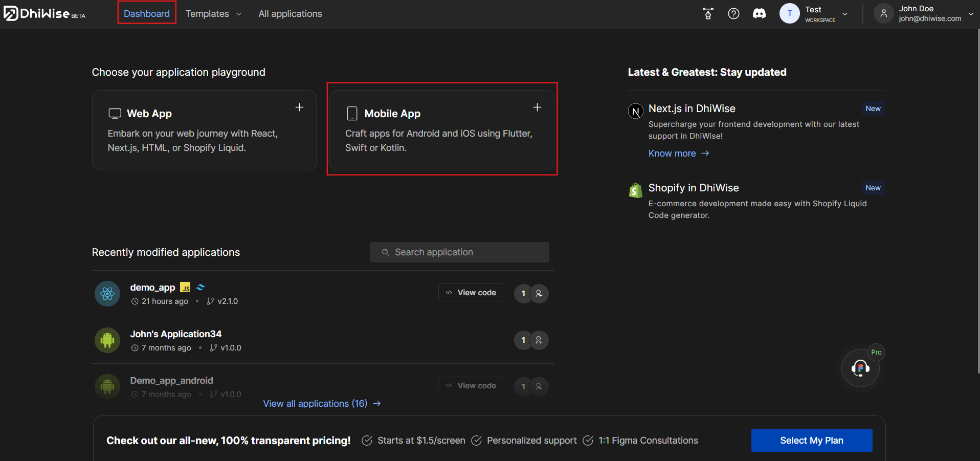Viewport: 980px width, 461px height.
Task: Click the Select My Plan button
Action: point(811,440)
